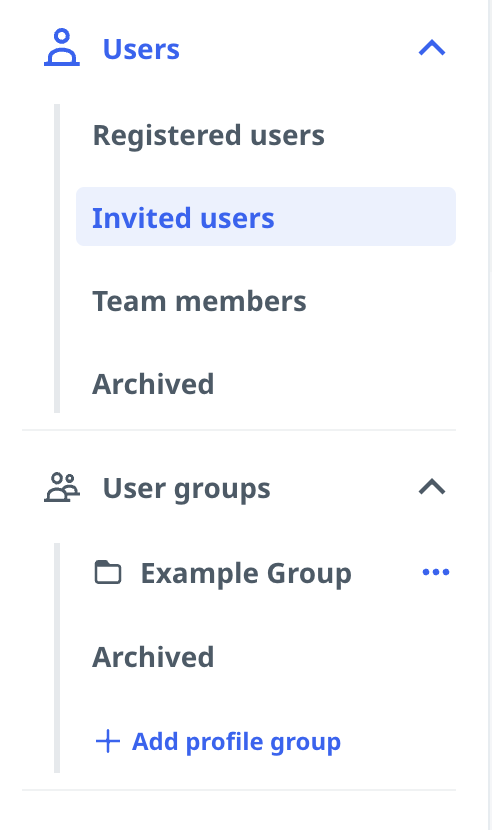Click Add profile group link text
Screen dimensions: 492x830
pyautogui.click(x=236, y=742)
